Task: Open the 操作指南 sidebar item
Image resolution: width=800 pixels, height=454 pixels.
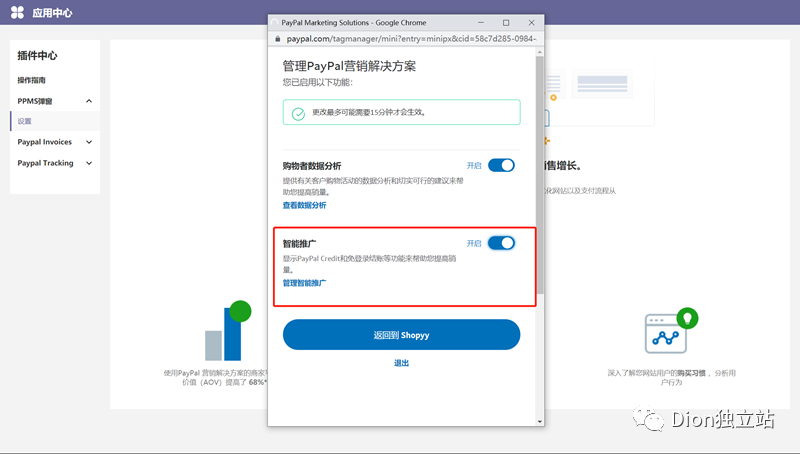Action: (x=32, y=80)
